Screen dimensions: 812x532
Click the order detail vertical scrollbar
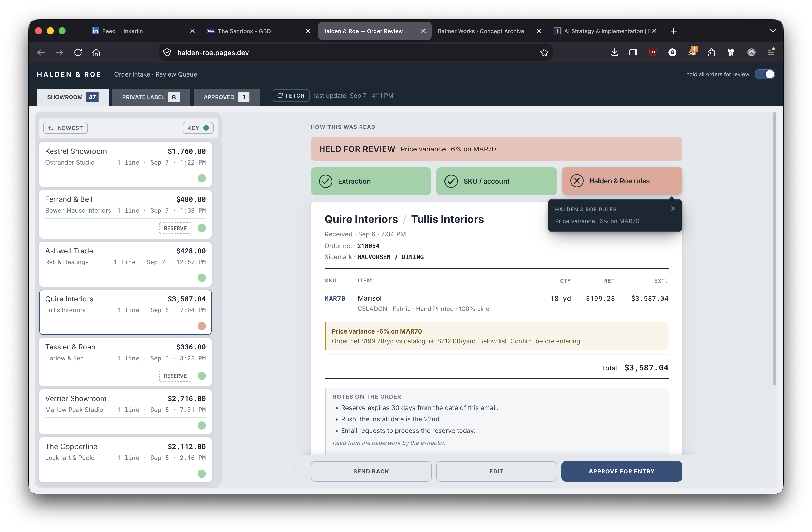774,249
